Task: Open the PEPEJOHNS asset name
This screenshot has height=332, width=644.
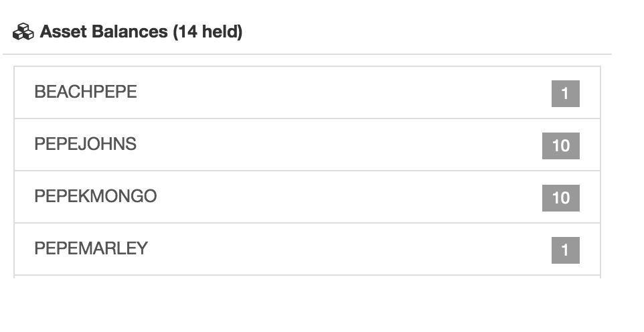Action: tap(86, 144)
